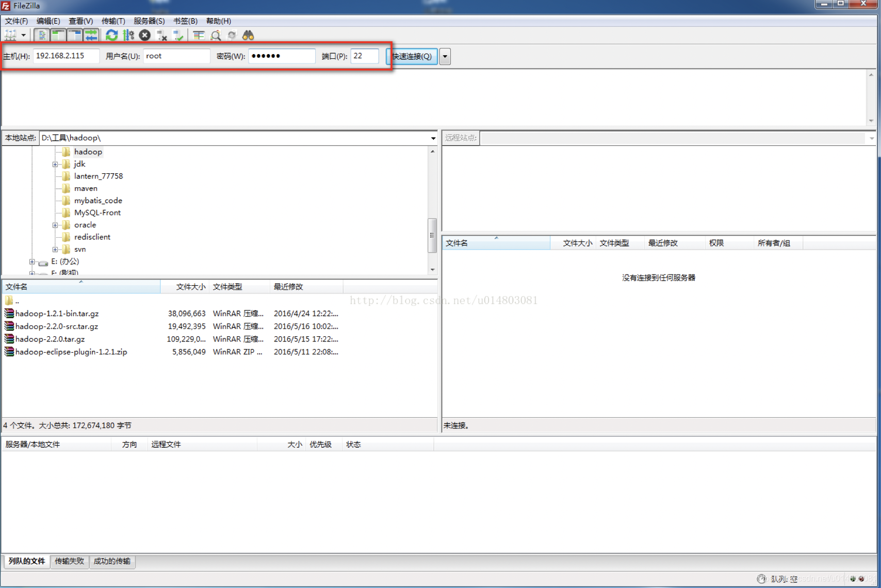Image resolution: width=881 pixels, height=588 pixels.
Task: Select the maven folder
Action: tap(86, 188)
